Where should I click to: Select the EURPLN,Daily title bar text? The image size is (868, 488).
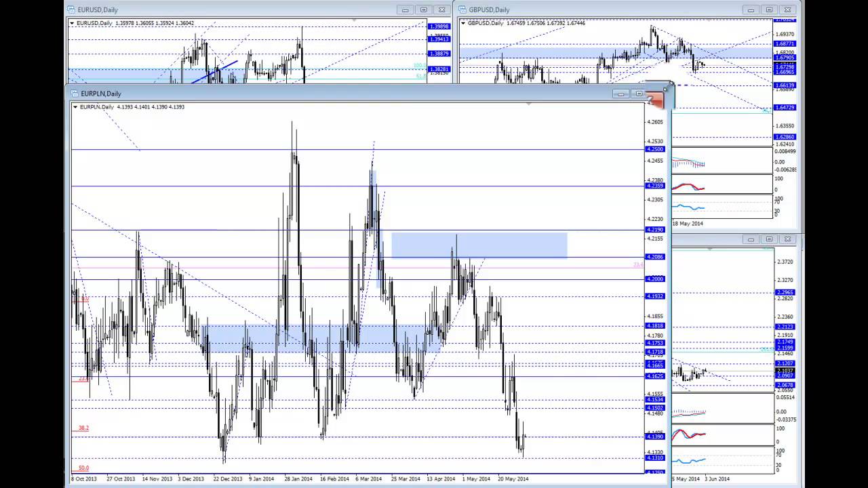[x=101, y=94]
